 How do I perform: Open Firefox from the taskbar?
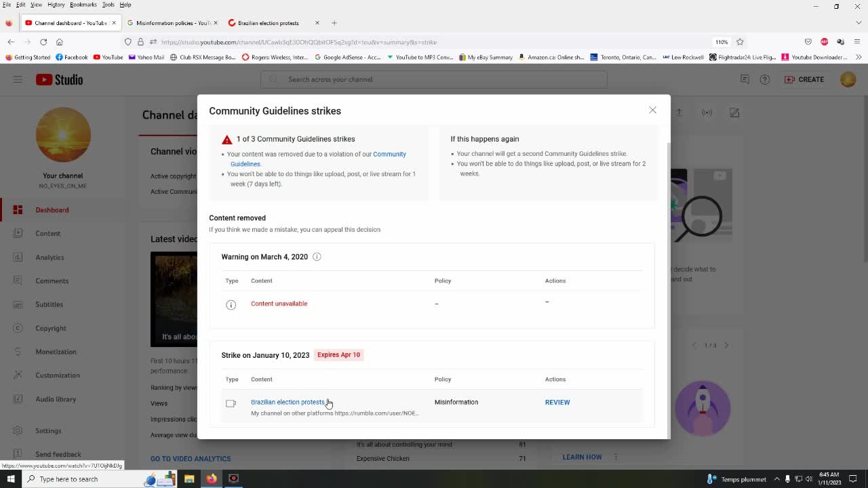[x=212, y=479]
